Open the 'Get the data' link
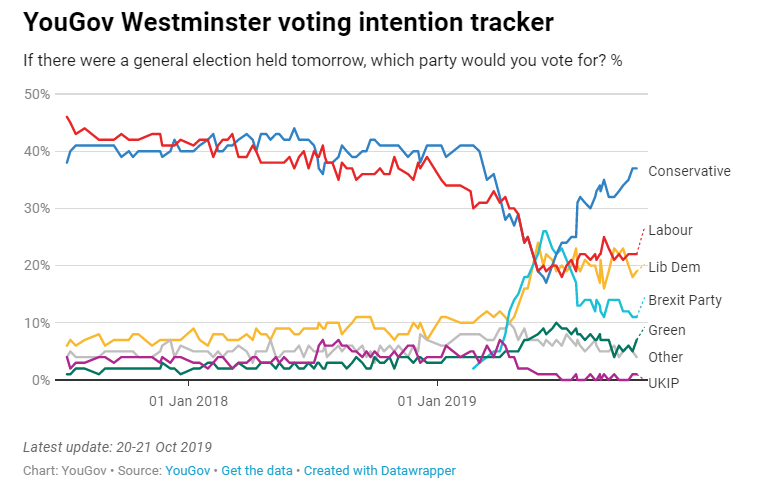The image size is (773, 488). (x=258, y=470)
